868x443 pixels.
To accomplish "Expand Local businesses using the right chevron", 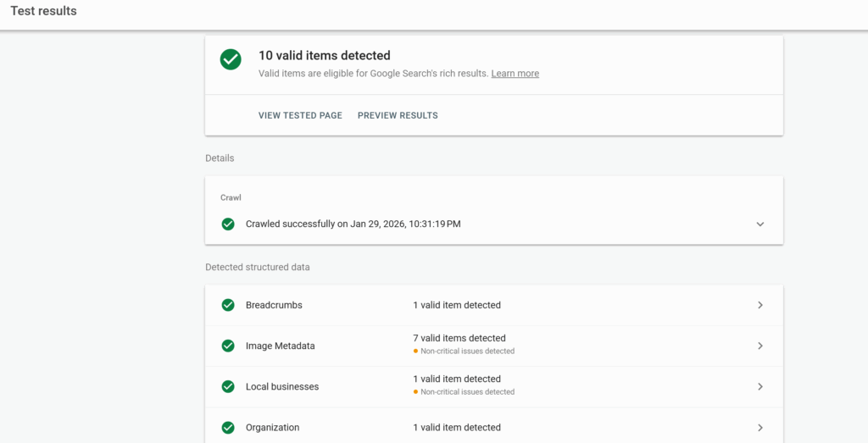I will pyautogui.click(x=760, y=386).
